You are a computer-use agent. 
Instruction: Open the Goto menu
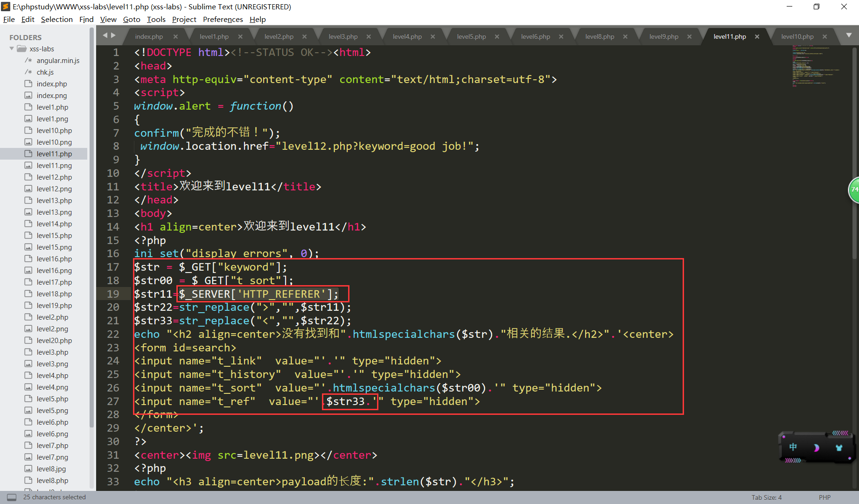[x=132, y=19]
